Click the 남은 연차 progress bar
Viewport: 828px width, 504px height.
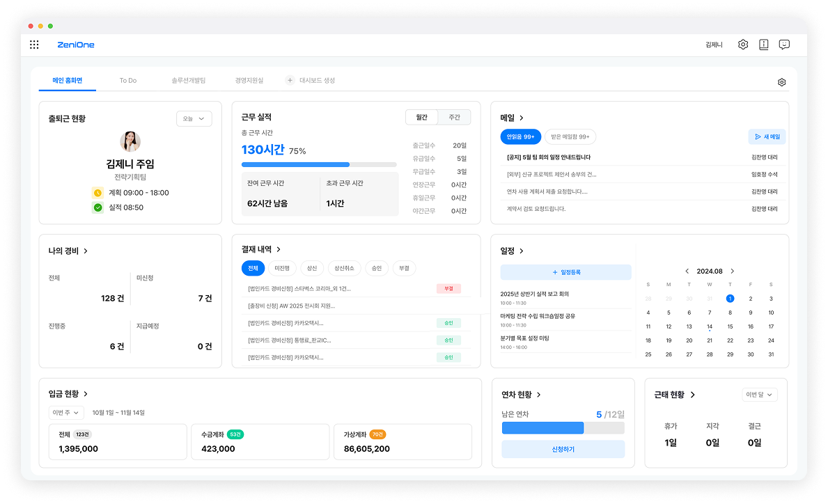[x=563, y=428]
